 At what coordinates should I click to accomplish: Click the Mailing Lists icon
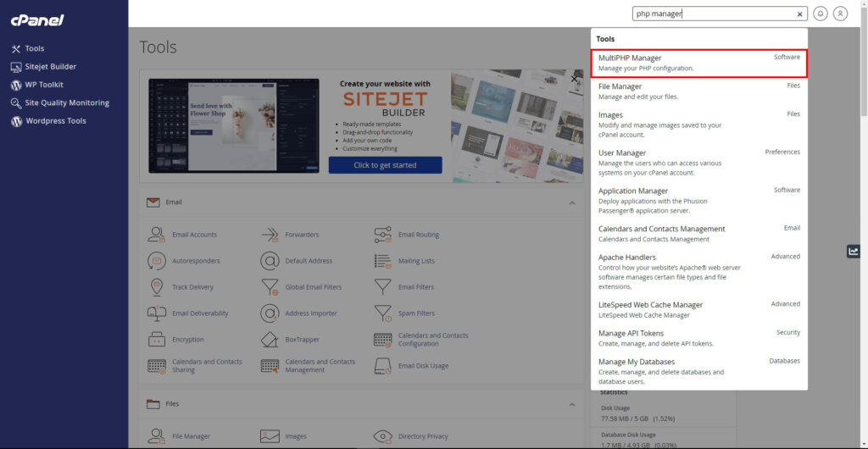[x=382, y=261]
